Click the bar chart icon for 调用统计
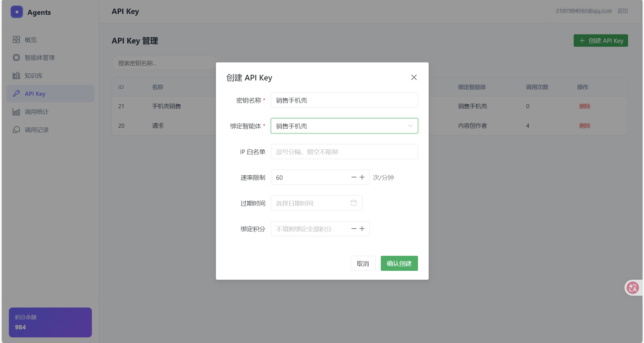This screenshot has height=343, width=644. [16, 112]
